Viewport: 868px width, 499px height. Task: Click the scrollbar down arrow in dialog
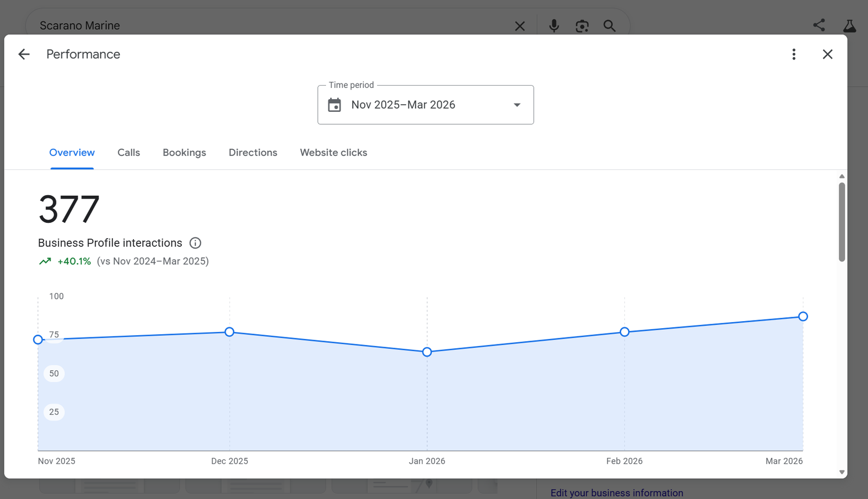tap(842, 472)
